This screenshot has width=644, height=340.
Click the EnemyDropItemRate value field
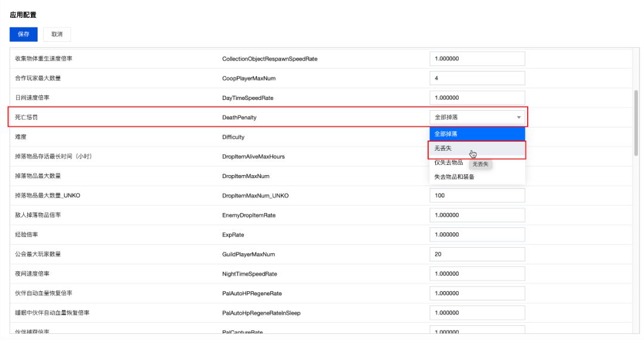pos(476,215)
